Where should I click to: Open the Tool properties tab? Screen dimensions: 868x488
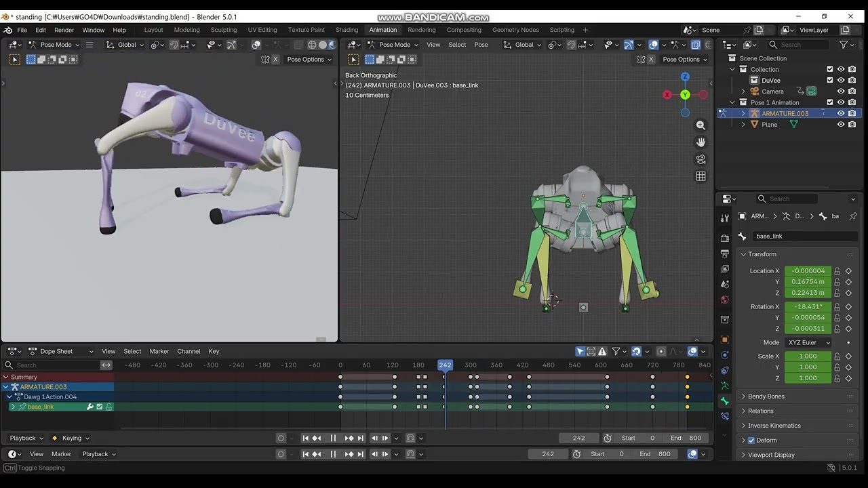pyautogui.click(x=725, y=218)
